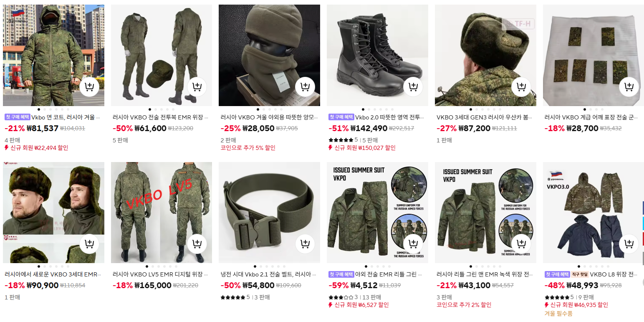Select the 첫 구매 혜택 badge on ₩81,537 coat
The width and height of the screenshot is (644, 322).
coord(17,117)
